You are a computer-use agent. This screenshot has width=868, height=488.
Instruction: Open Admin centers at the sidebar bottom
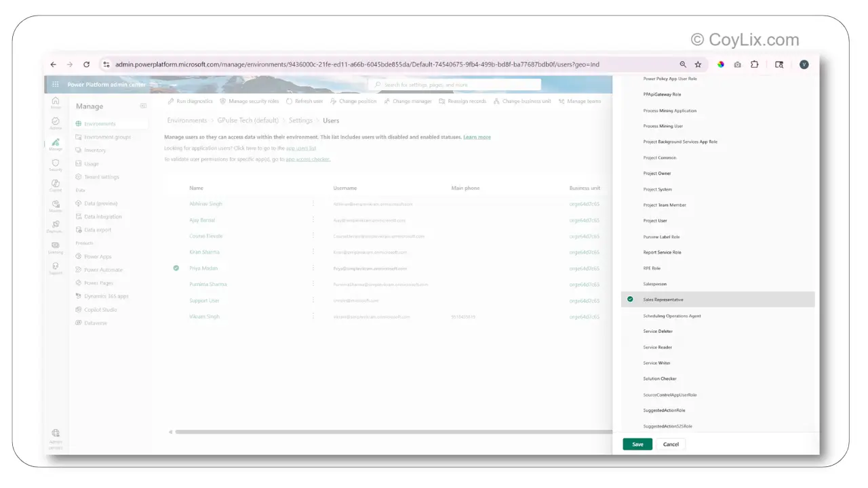[x=56, y=437]
